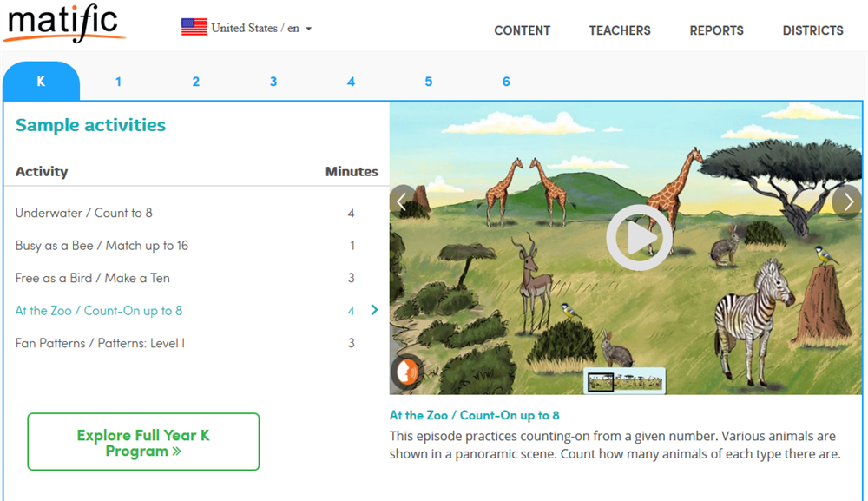Play the At the Zoo activity preview
This screenshot has height=501, width=868.
point(640,238)
